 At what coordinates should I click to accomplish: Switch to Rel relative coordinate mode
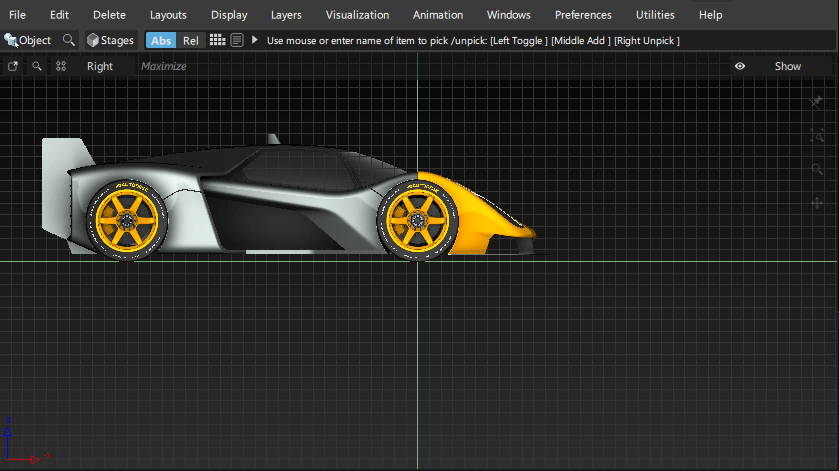(x=190, y=40)
